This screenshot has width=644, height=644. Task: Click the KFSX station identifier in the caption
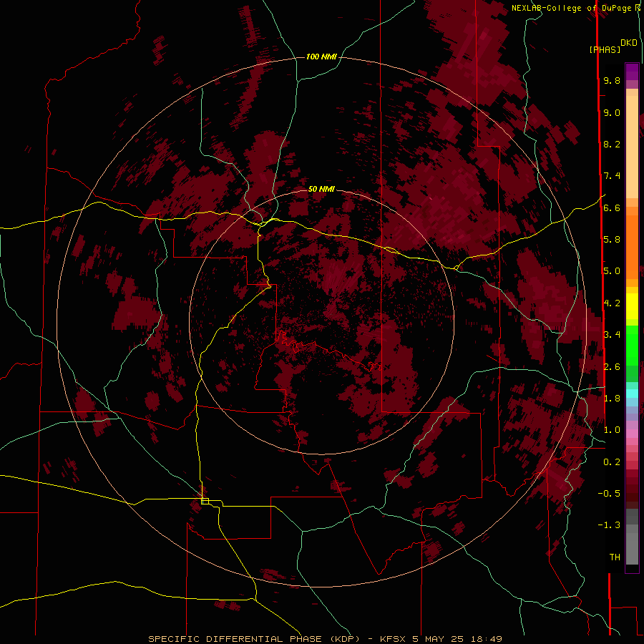(x=394, y=639)
